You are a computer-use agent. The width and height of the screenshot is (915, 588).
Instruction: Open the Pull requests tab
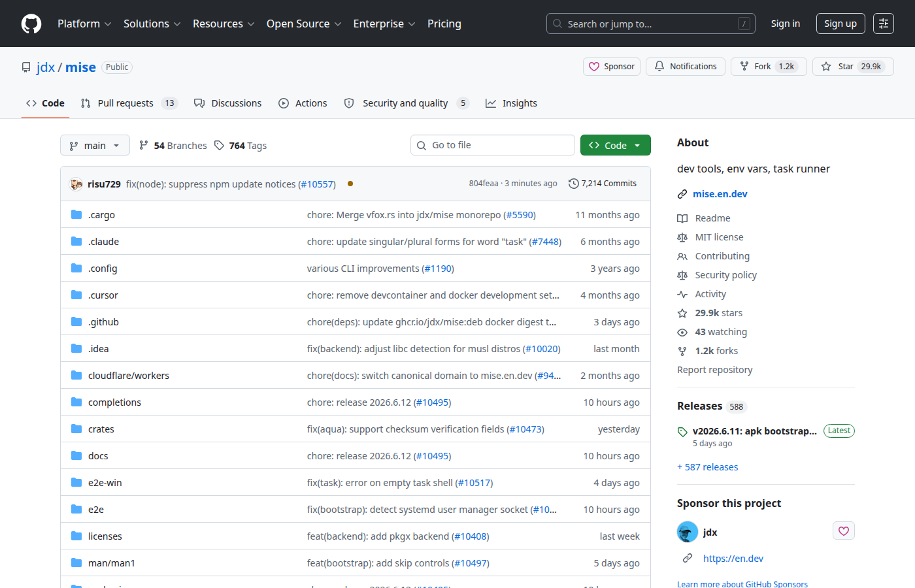(129, 103)
